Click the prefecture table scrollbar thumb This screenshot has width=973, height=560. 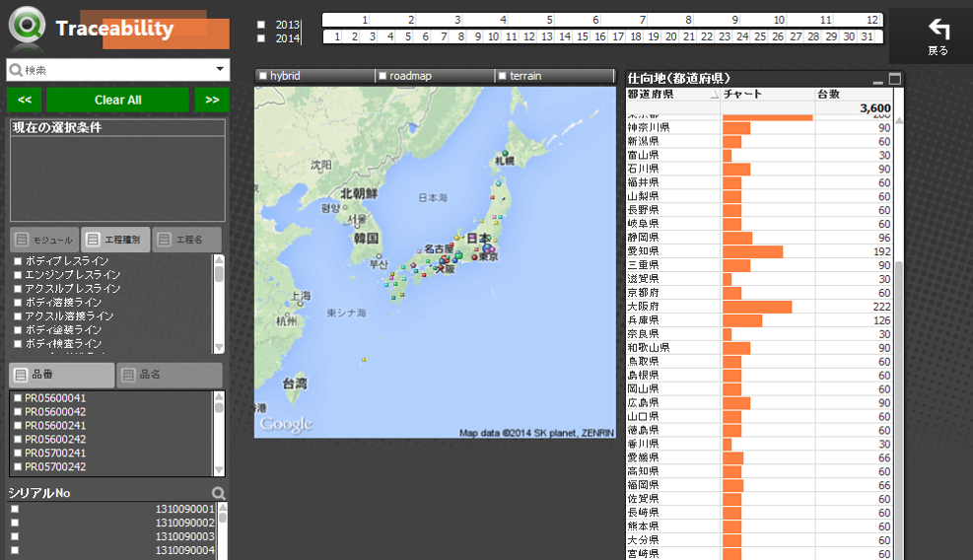[x=898, y=410]
